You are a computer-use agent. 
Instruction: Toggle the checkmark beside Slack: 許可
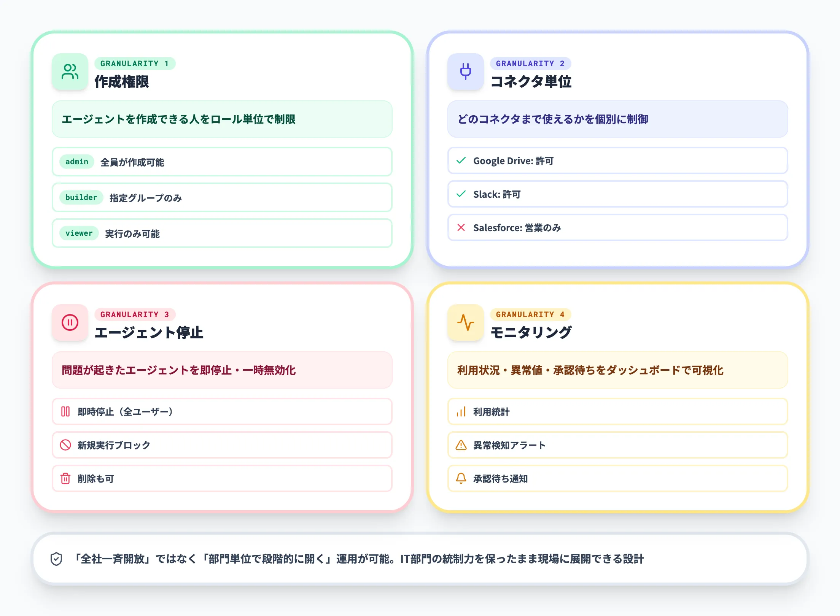(x=461, y=194)
